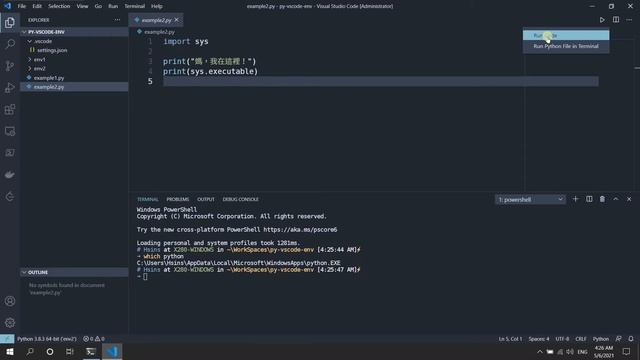Collapse the PY-VSCODE-ENV folder section

(74, 32)
